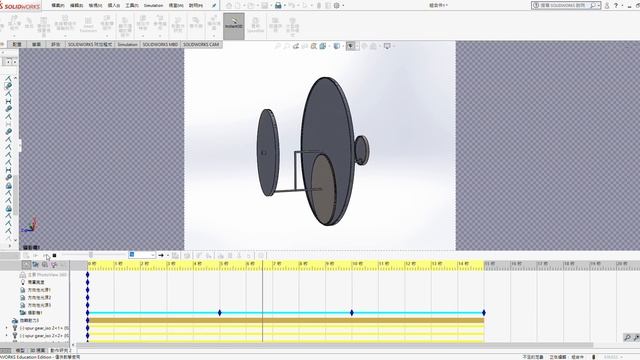This screenshot has height=360, width=640.
Task: Open View Orientation cube icon
Action: coord(322,46)
